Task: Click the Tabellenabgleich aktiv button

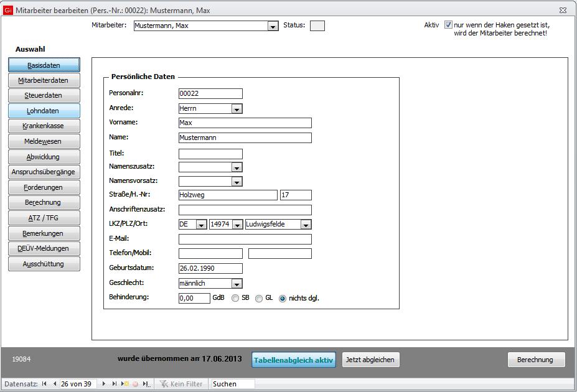Action: pyautogui.click(x=294, y=360)
